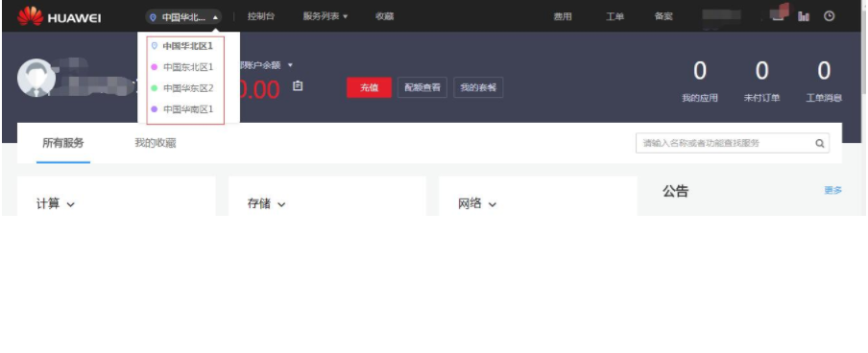Open 控制台 in the top bar
Image resolution: width=868 pixels, height=353 pixels.
coord(261,16)
